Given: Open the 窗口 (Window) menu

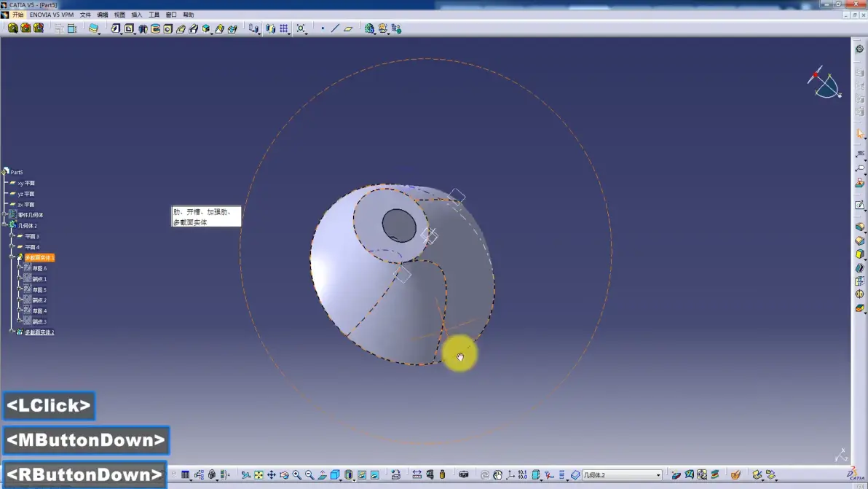Looking at the screenshot, I should [x=171, y=15].
